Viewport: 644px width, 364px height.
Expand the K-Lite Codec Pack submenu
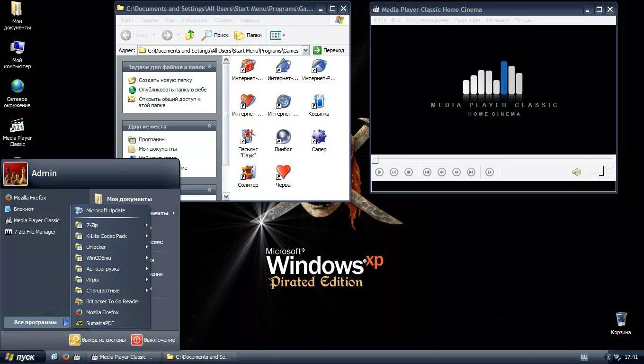[x=111, y=236]
